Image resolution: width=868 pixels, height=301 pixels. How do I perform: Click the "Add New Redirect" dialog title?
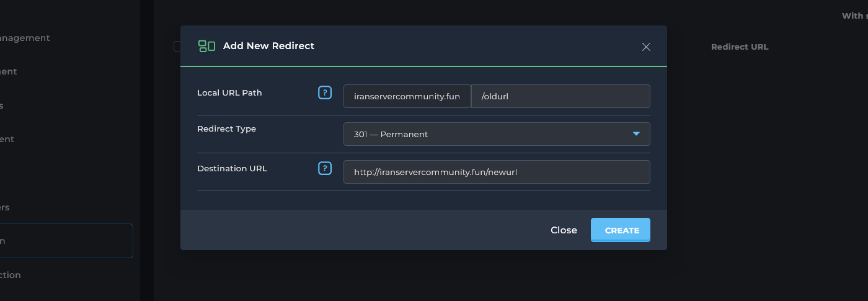[x=268, y=46]
